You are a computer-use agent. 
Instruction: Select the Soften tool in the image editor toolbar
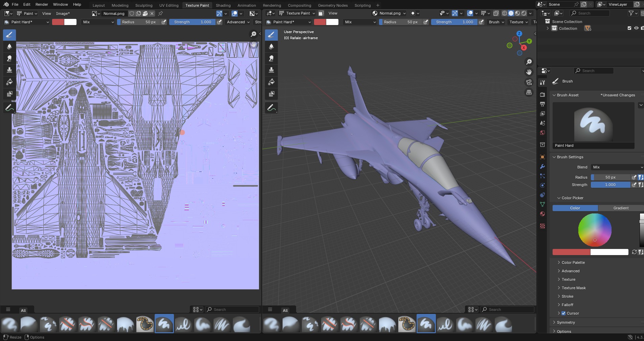click(9, 46)
